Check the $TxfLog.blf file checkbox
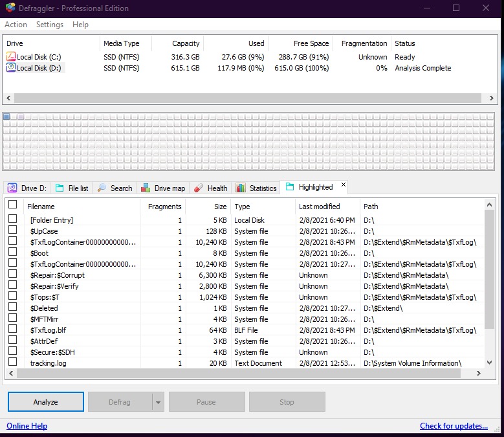Image resolution: width=504 pixels, height=437 pixels. point(12,328)
